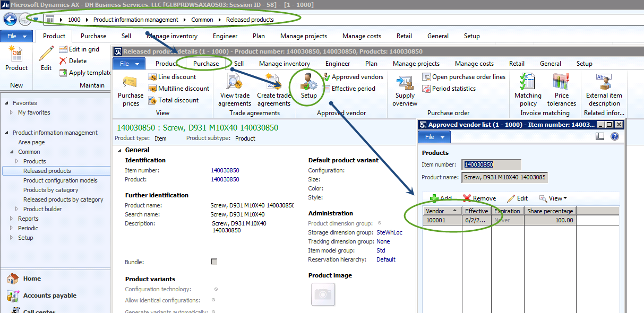The image size is (644, 313).
Task: Open Effective period option
Action: 348,89
